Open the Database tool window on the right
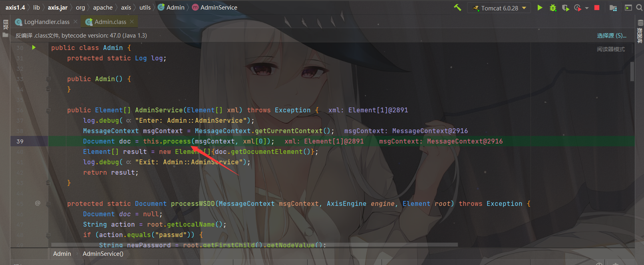644x265 pixels. [640, 32]
